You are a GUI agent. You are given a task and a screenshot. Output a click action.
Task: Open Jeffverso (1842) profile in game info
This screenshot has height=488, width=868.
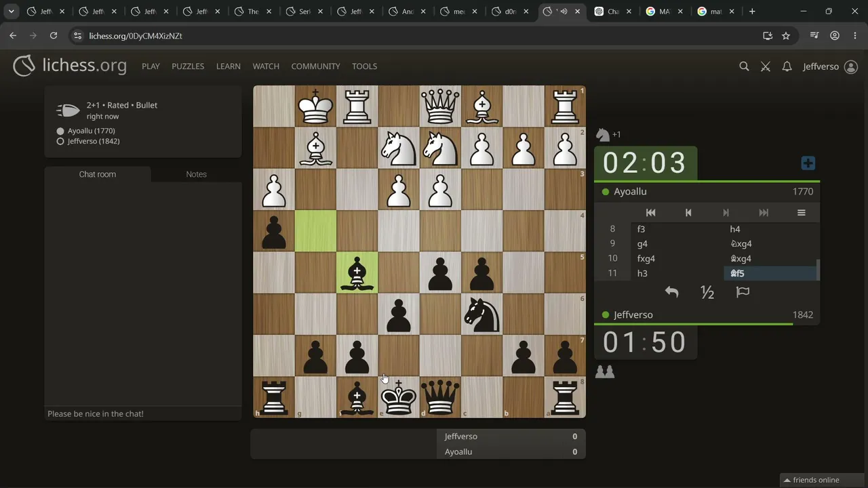click(94, 141)
